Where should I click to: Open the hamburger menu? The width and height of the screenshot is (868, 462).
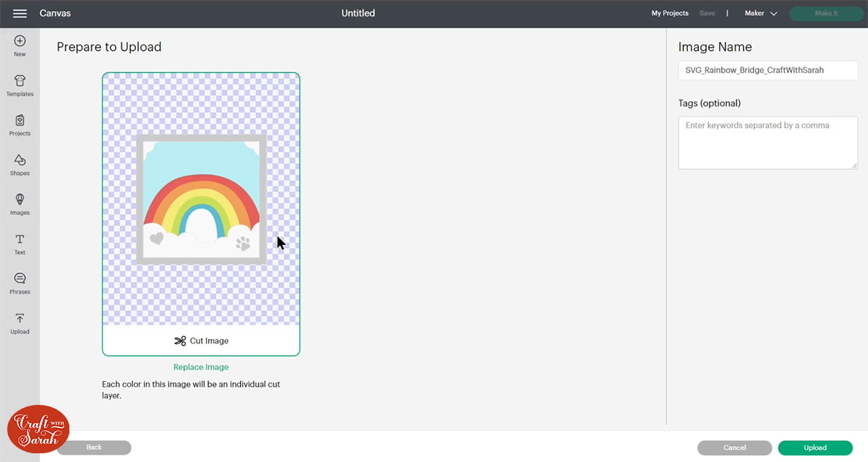pyautogui.click(x=20, y=12)
